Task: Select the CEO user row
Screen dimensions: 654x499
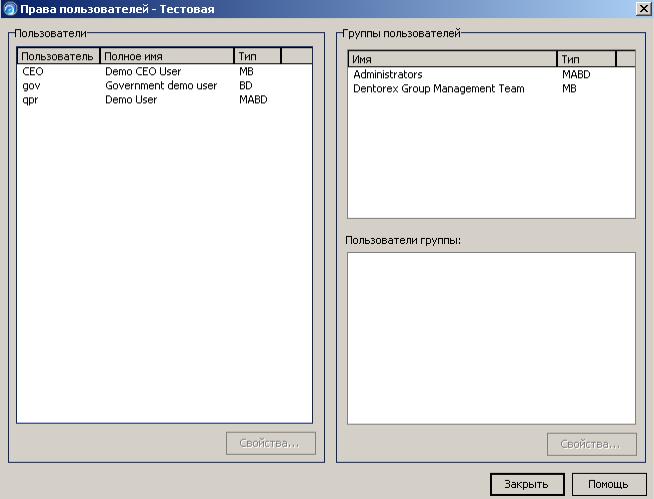Action: click(164, 71)
